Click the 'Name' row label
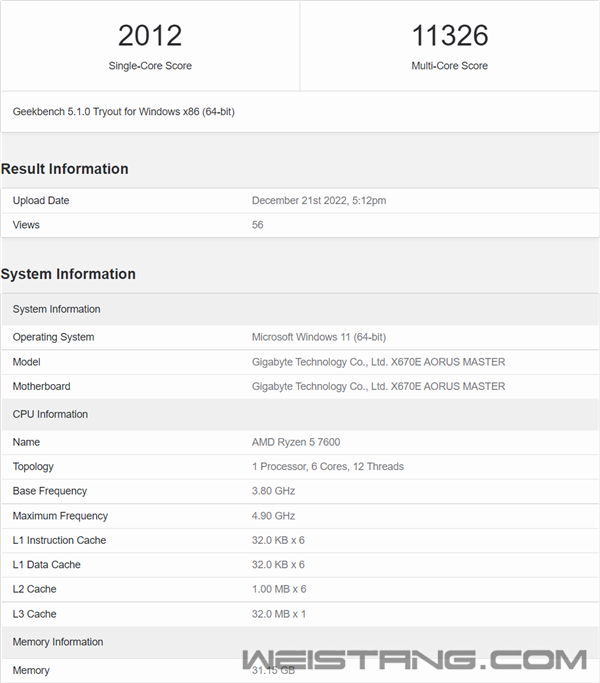 [26, 442]
